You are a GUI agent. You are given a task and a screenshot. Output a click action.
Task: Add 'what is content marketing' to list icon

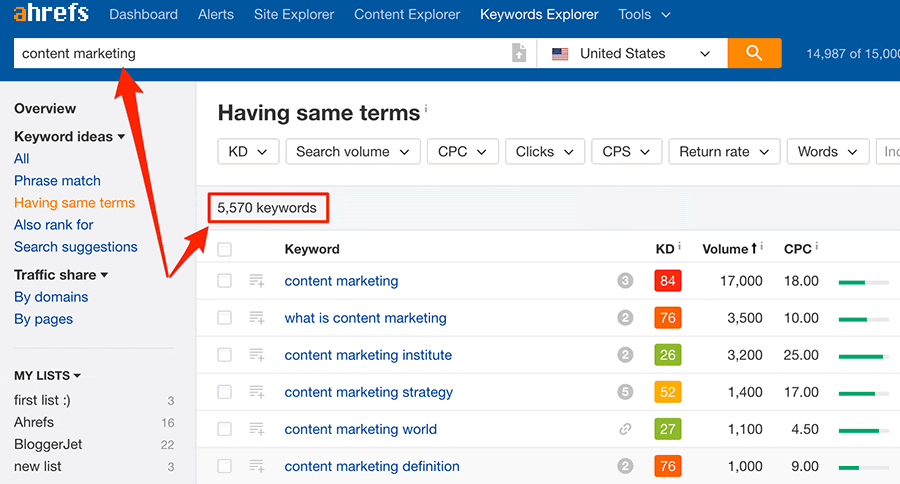pyautogui.click(x=257, y=318)
